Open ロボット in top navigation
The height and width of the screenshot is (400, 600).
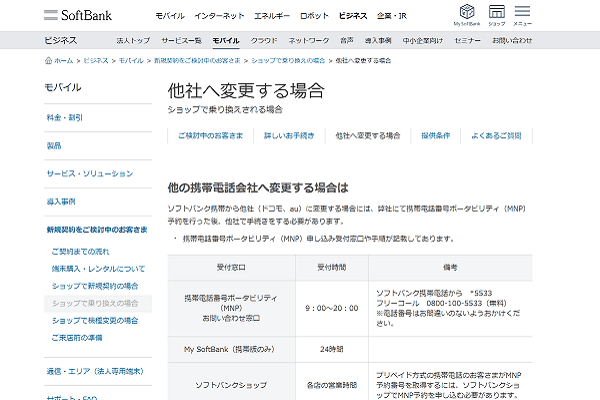(x=315, y=16)
